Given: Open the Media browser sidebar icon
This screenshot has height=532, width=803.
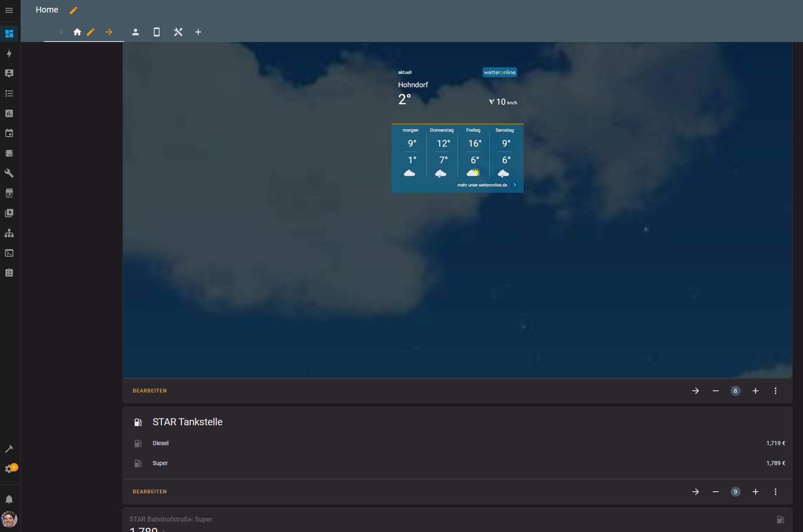Looking at the screenshot, I should (x=9, y=213).
